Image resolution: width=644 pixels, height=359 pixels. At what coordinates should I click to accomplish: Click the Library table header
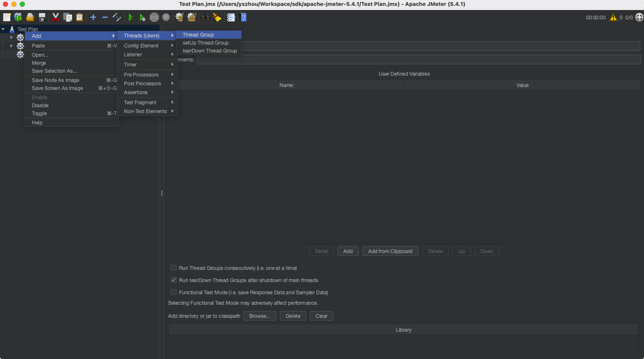coord(404,330)
